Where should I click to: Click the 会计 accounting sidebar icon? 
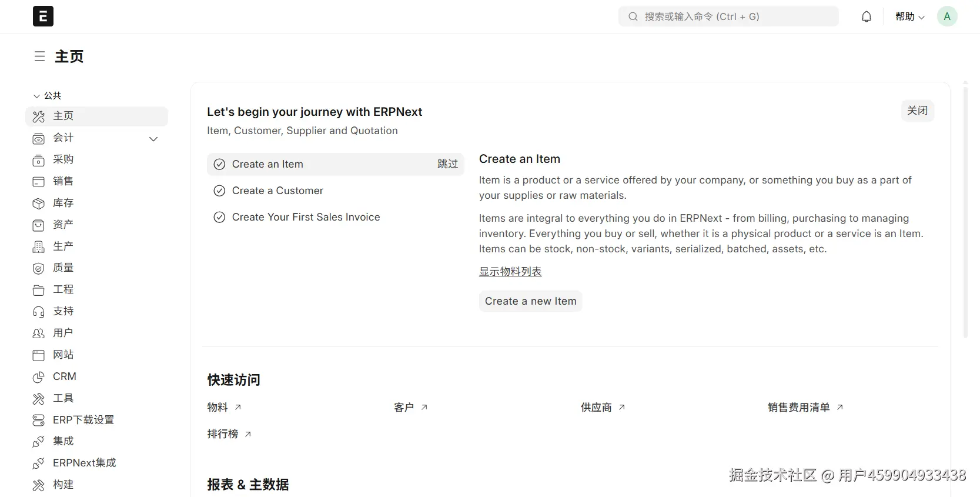(x=38, y=139)
